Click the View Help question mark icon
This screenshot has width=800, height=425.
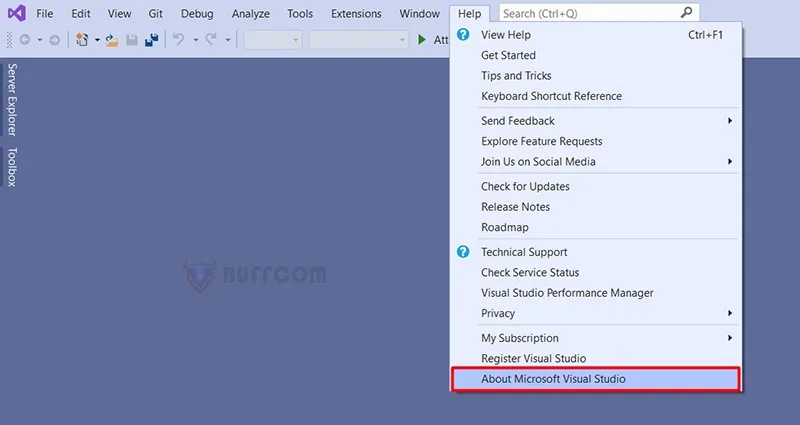click(463, 35)
